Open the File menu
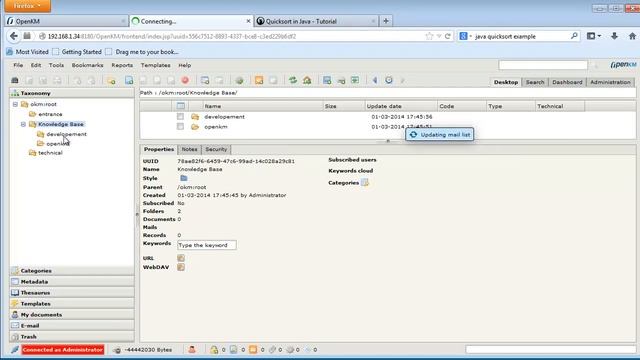 pos(18,65)
